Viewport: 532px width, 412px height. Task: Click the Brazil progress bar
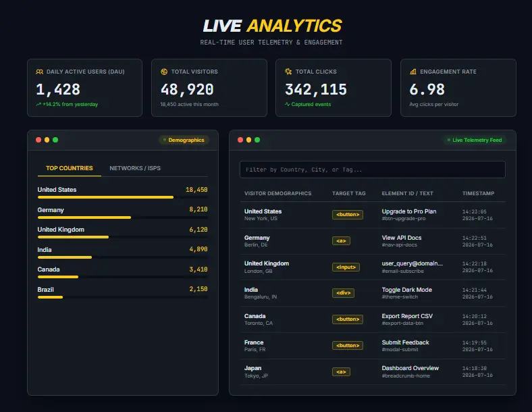pyautogui.click(x=123, y=297)
